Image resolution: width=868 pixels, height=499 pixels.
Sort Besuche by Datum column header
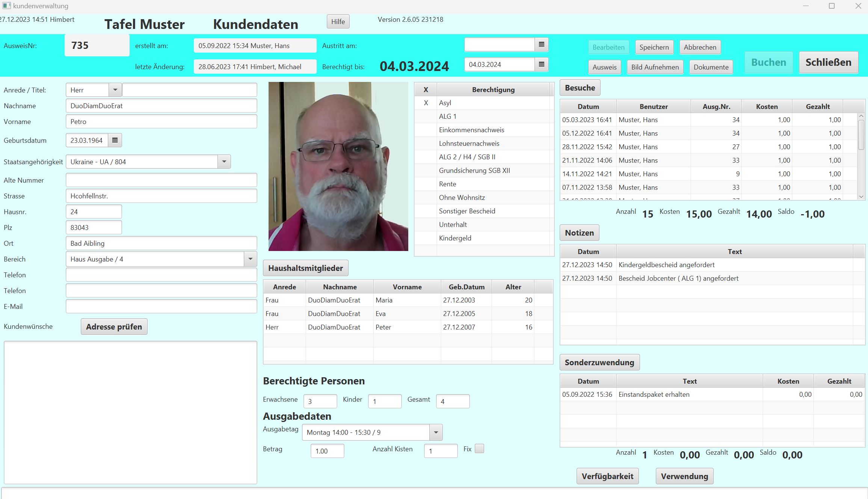click(x=588, y=107)
